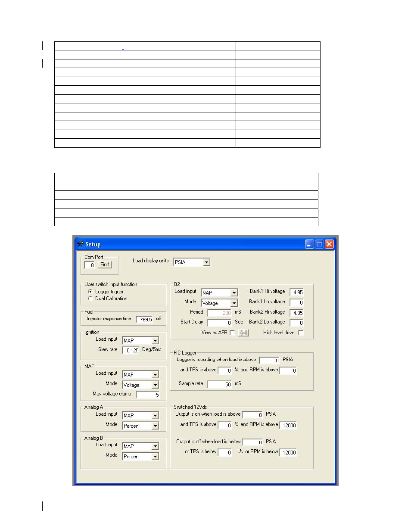Open the Analog A Load input dropdown
Image resolution: width=411 pixels, height=532 pixels.
(x=155, y=416)
